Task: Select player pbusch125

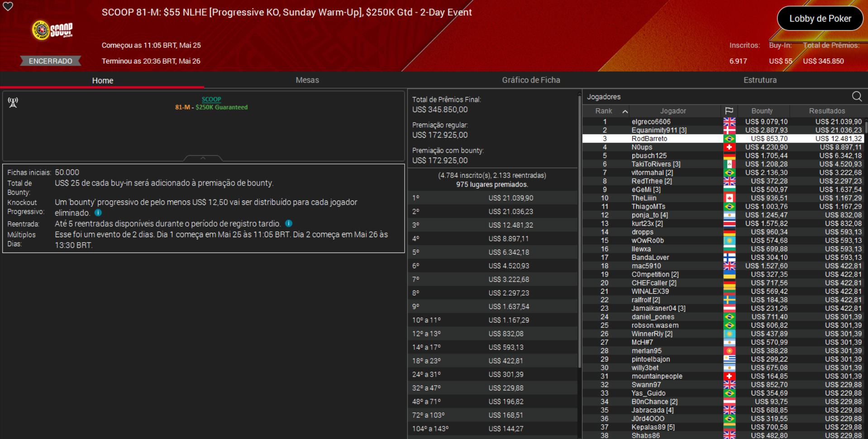Action: 649,156
